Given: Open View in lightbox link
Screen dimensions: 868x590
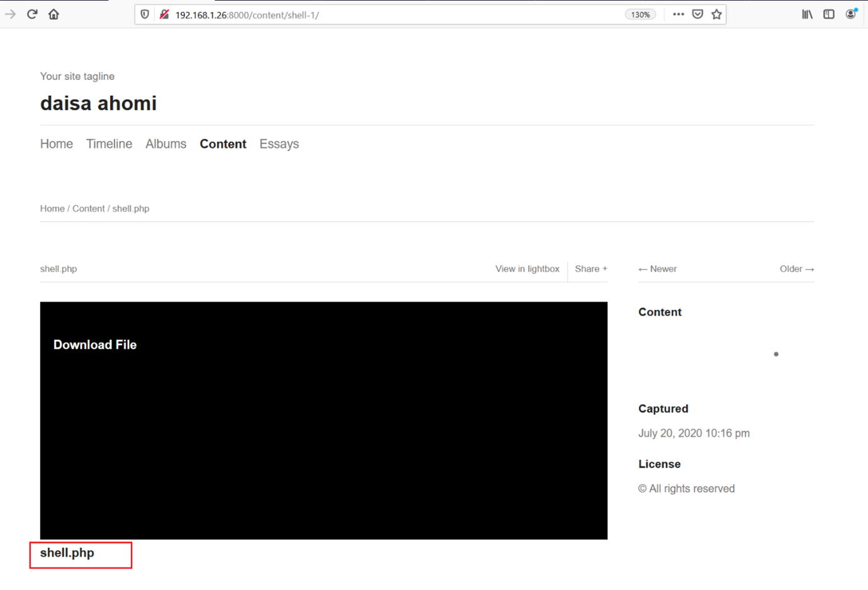Looking at the screenshot, I should tap(527, 269).
